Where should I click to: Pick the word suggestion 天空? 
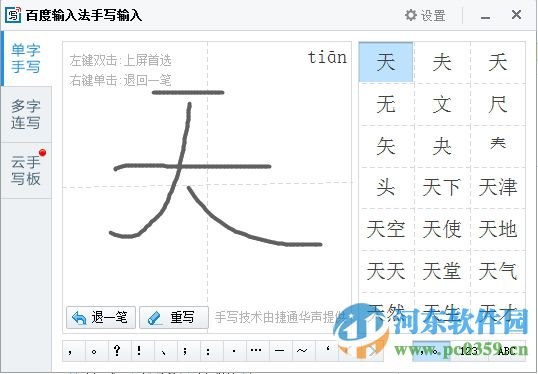386,229
